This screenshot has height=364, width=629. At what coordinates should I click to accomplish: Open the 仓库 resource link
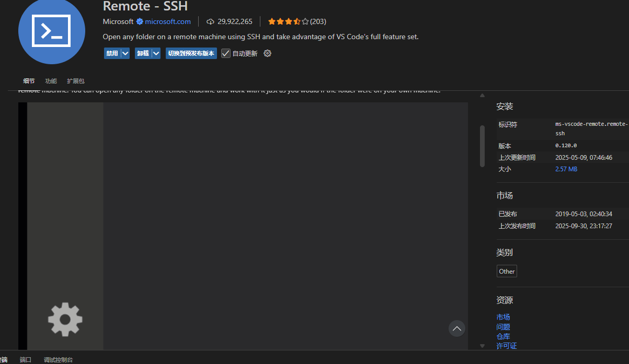pos(503,336)
